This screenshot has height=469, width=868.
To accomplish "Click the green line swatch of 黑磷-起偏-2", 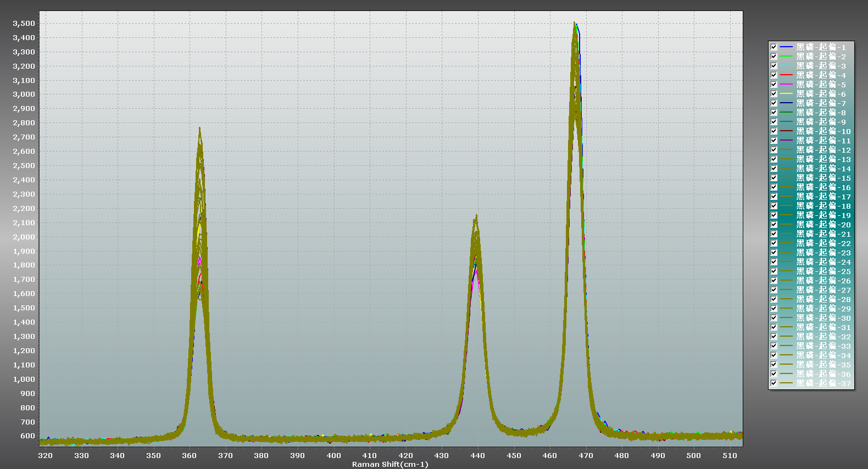I will coord(786,57).
